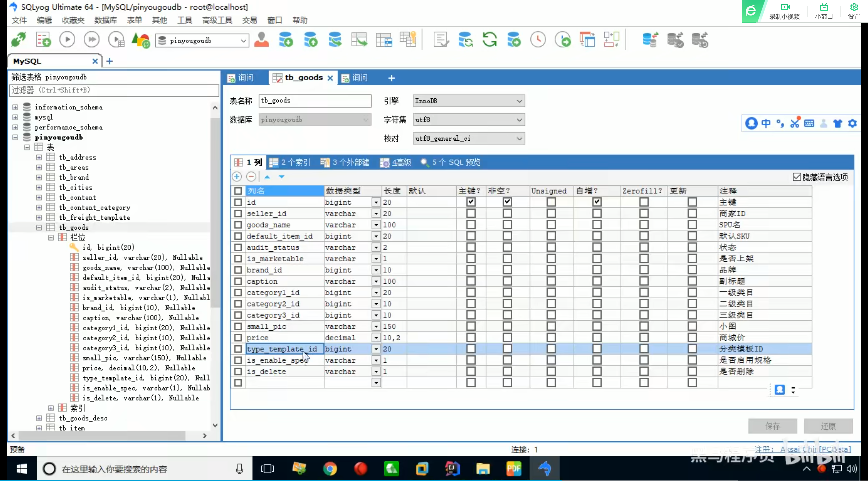Click the table name field tb_goods
This screenshot has width=868, height=481.
coord(315,101)
